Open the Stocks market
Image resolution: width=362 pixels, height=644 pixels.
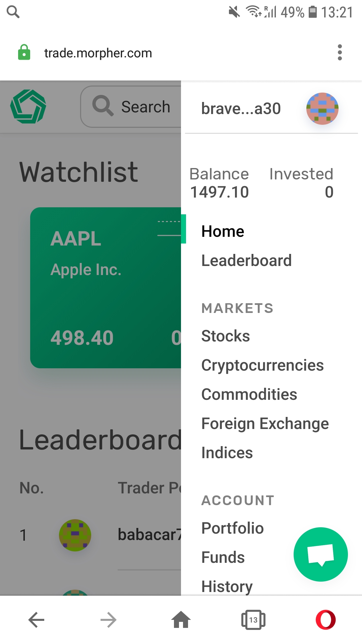pos(226,336)
